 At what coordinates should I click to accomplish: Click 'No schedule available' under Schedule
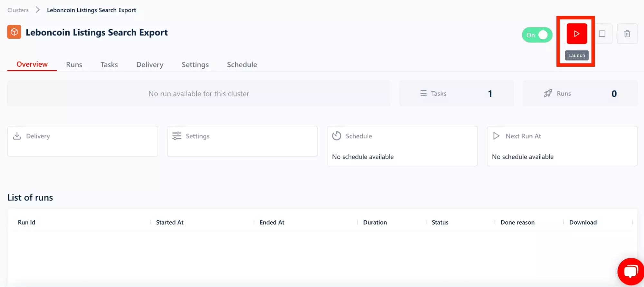tap(363, 157)
